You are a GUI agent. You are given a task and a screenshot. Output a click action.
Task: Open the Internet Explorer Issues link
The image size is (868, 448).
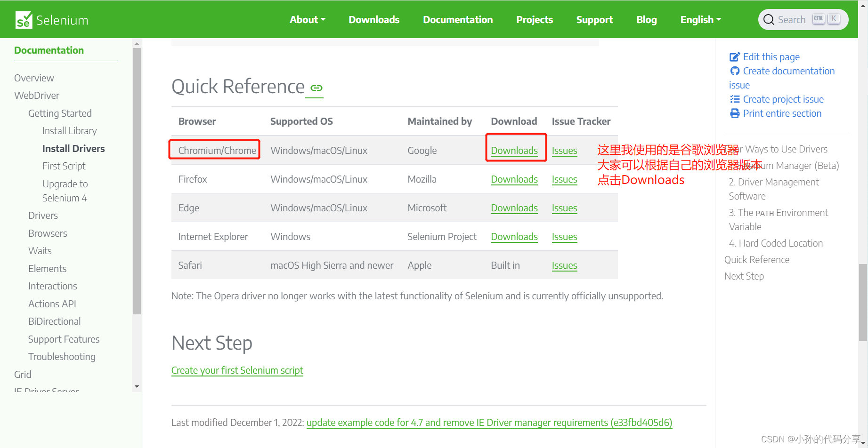pyautogui.click(x=564, y=237)
